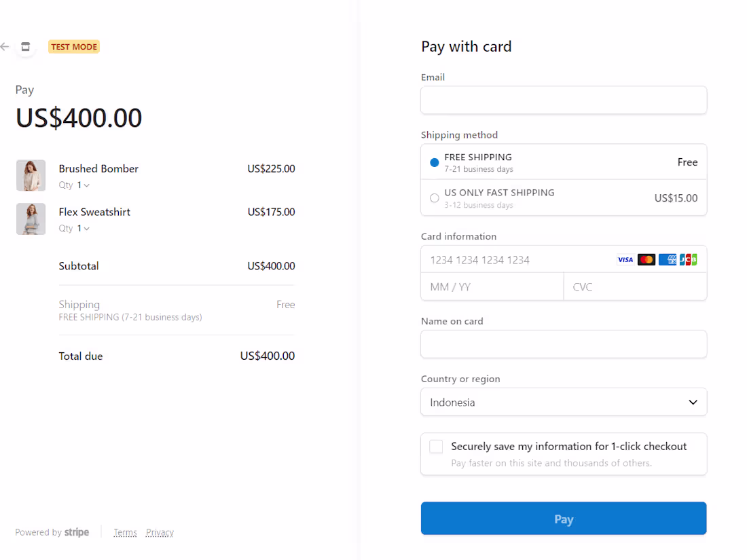The height and width of the screenshot is (560, 747).
Task: Click the Email input field
Action: (x=564, y=100)
